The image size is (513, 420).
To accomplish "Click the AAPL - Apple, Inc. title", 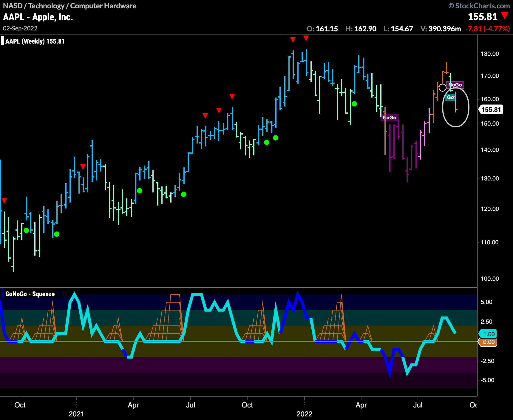I will coord(38,17).
